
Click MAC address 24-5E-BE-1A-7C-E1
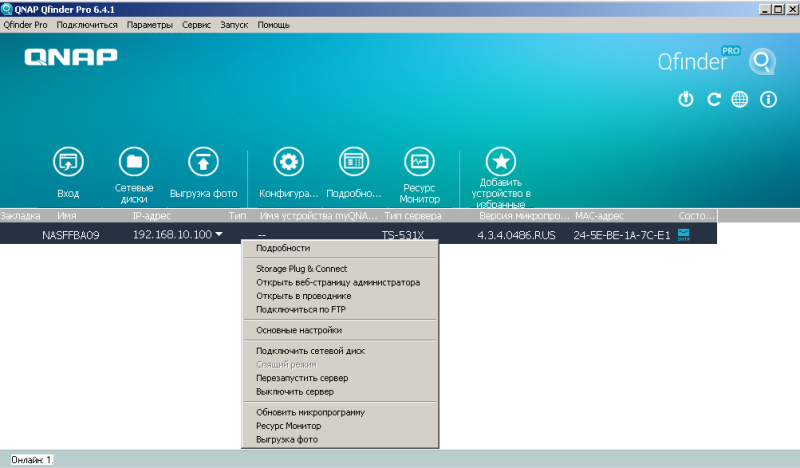tap(621, 235)
